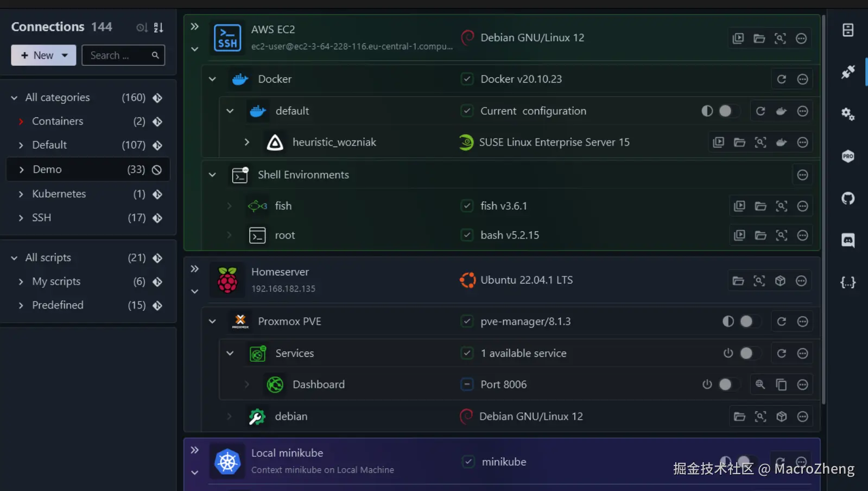Refresh the default Docker context
Screen dimensions: 868x491
pos(761,111)
